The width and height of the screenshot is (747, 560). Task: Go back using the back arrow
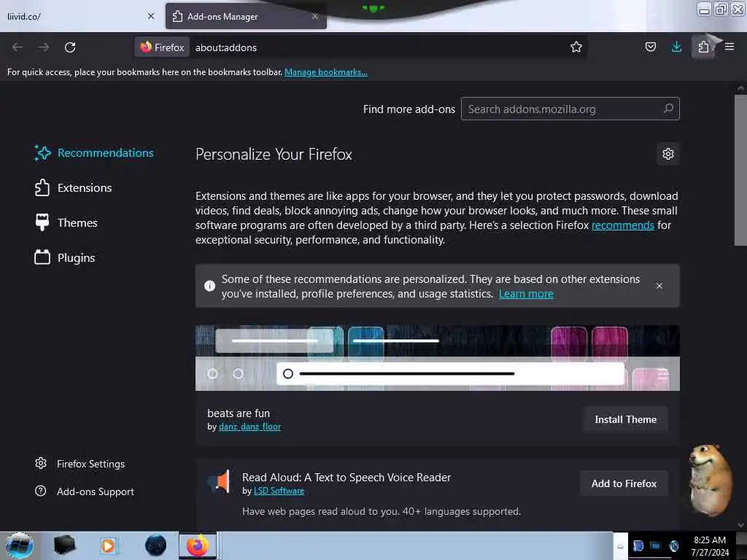point(18,47)
